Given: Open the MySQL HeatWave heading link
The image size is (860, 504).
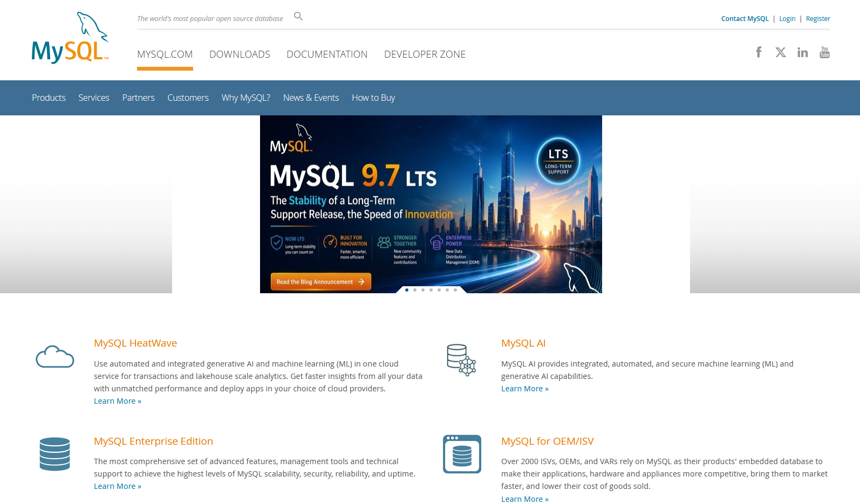Looking at the screenshot, I should [135, 343].
